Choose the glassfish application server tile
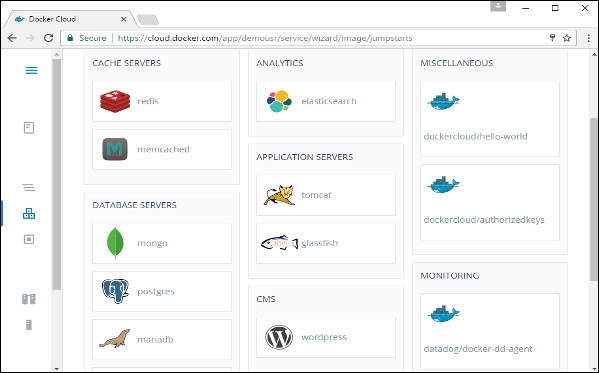The image size is (599, 373). (326, 243)
